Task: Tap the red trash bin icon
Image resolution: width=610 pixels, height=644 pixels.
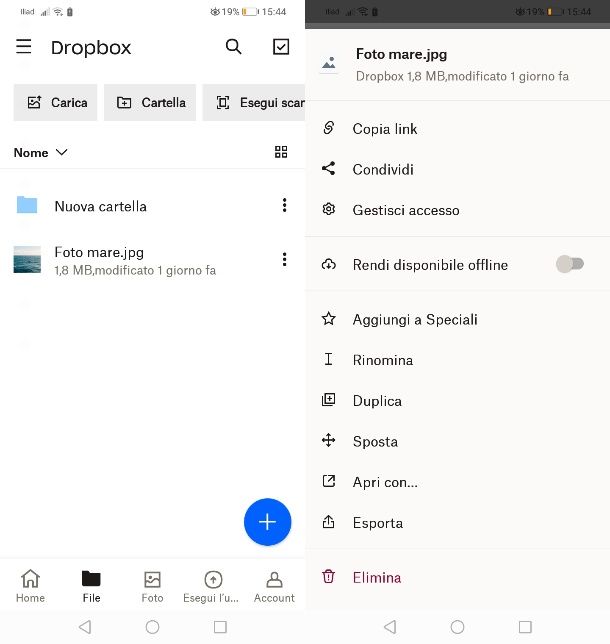Action: coord(329,577)
